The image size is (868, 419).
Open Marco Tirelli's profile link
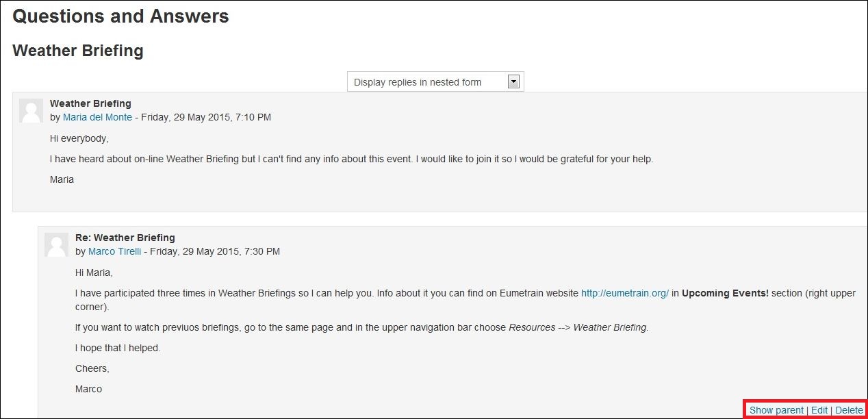point(114,251)
